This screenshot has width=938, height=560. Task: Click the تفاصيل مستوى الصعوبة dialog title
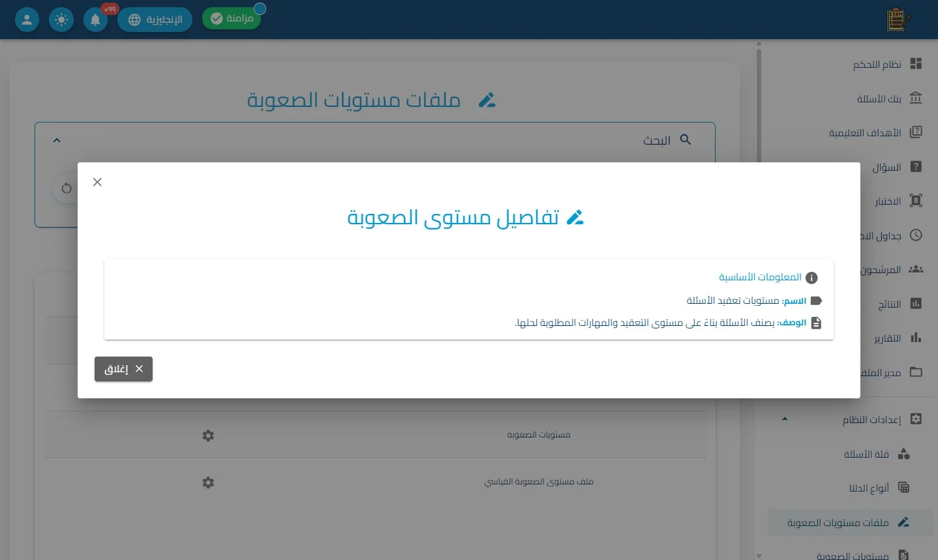[x=453, y=217]
